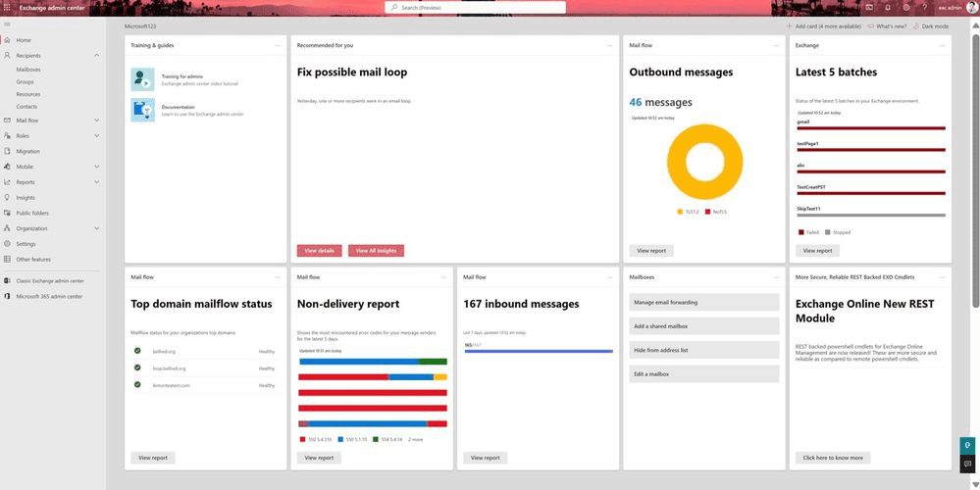Viewport: 980px width, 490px height.
Task: Open the Exchange batches card options menu
Action: 943,45
